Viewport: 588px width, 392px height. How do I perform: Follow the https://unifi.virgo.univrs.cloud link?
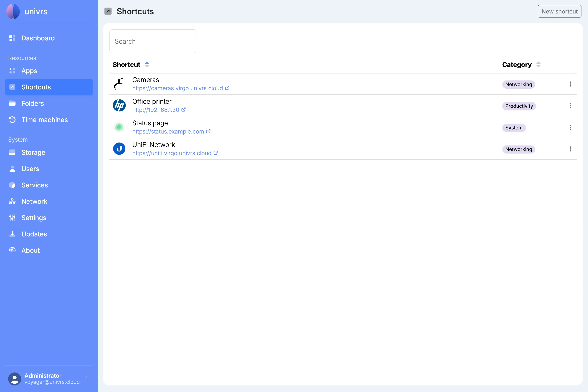click(172, 153)
